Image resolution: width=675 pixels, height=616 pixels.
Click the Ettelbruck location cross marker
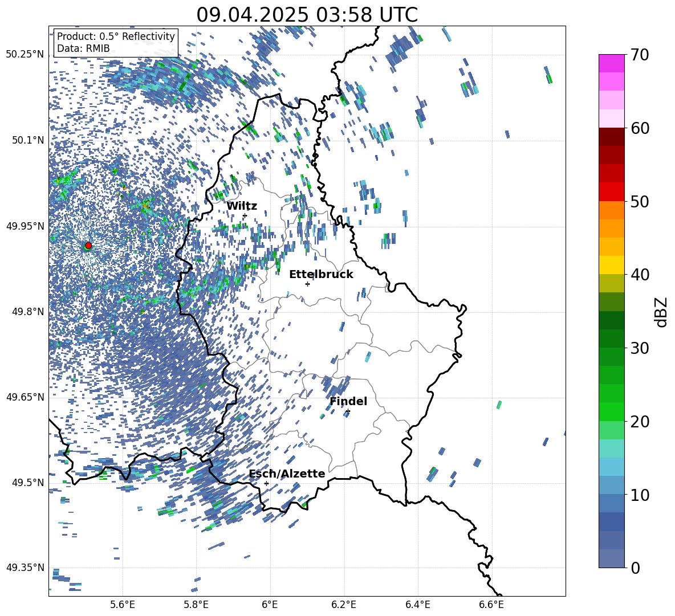[x=307, y=284]
